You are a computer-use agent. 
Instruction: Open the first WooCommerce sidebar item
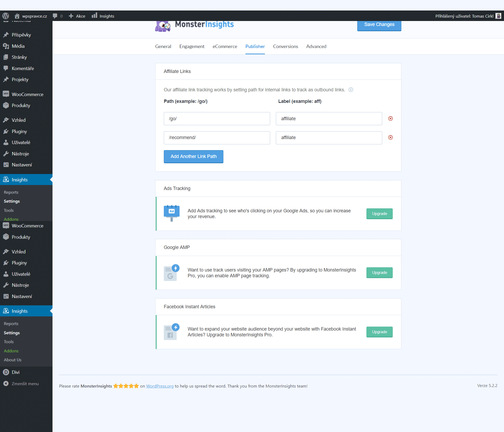click(x=26, y=94)
